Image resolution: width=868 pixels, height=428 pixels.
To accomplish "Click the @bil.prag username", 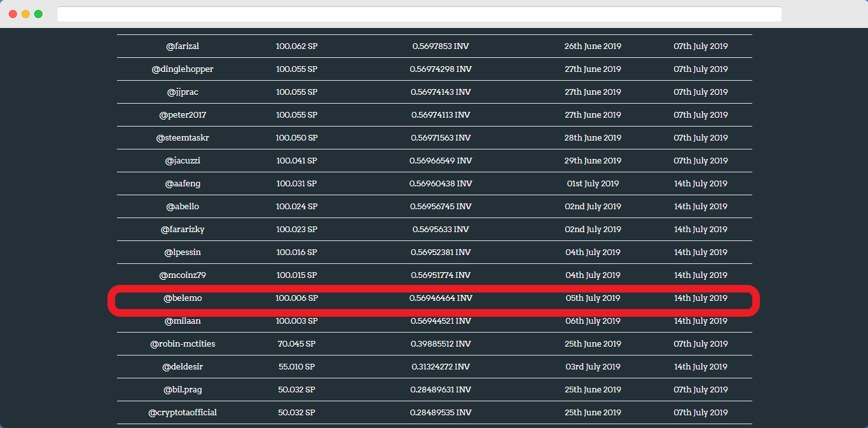I will [183, 390].
